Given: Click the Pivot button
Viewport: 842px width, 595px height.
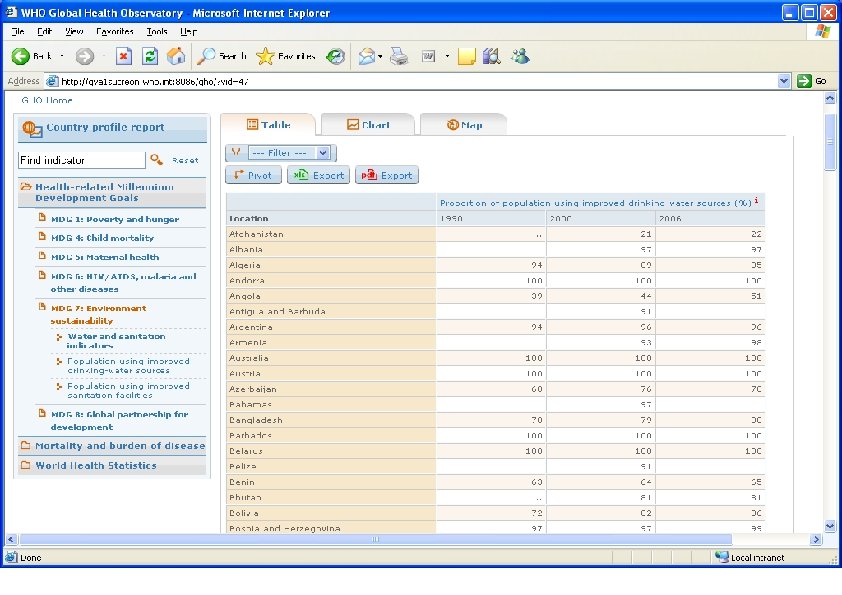Looking at the screenshot, I should [253, 175].
